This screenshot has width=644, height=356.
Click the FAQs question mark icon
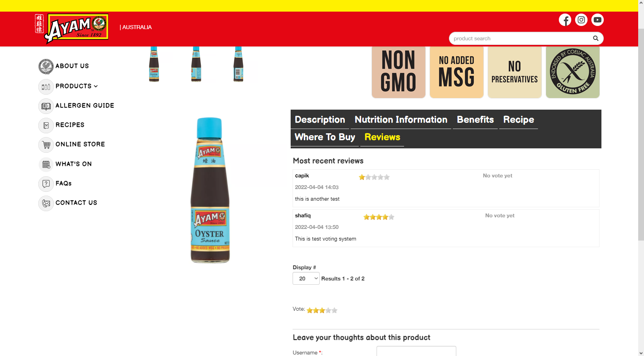click(x=46, y=184)
